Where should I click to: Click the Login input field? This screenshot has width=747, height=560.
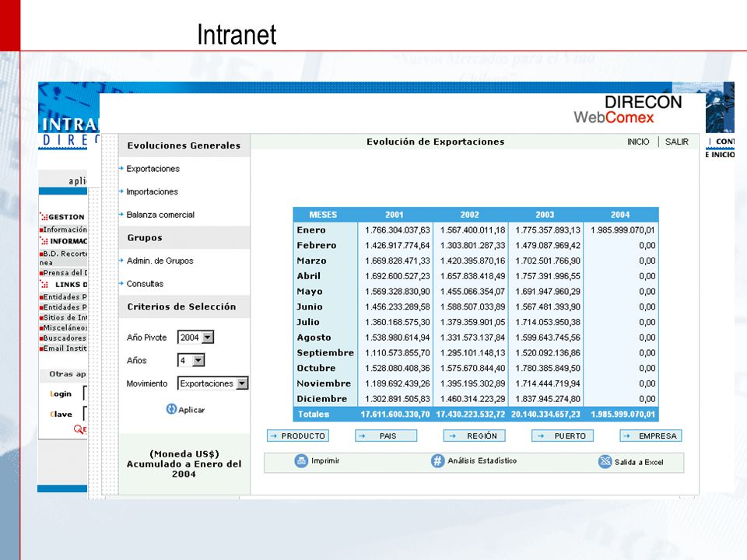click(85, 394)
